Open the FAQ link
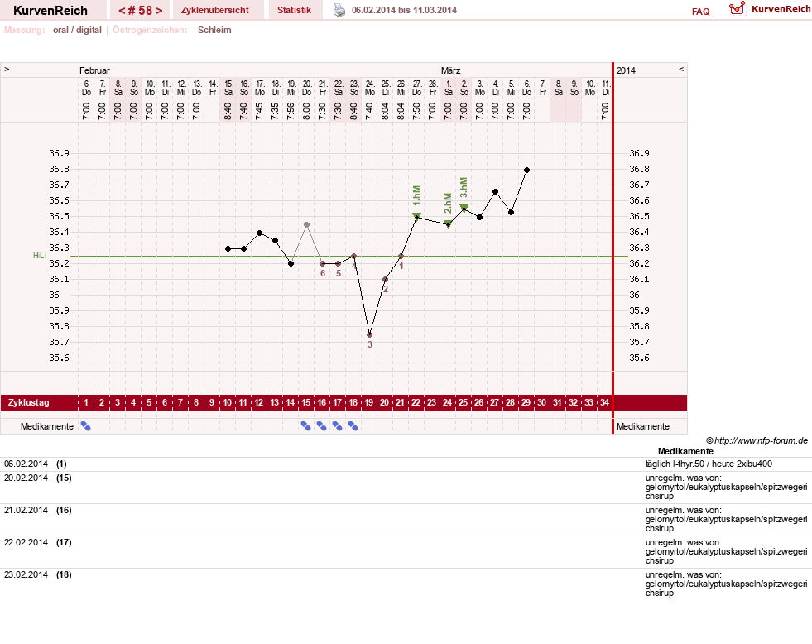This screenshot has width=812, height=644. coord(700,12)
